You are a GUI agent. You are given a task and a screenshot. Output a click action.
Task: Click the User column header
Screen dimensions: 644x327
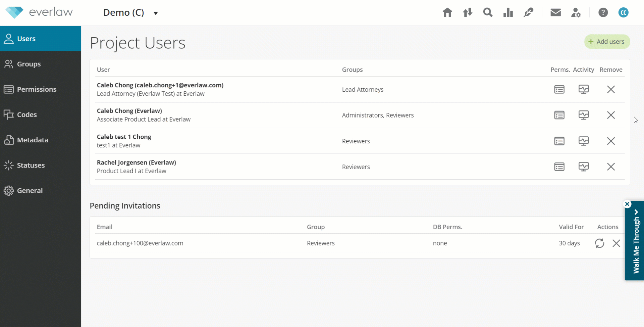[103, 69]
